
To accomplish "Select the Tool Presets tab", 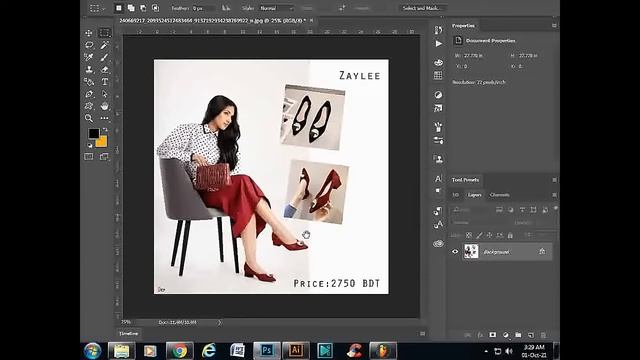I will [465, 180].
